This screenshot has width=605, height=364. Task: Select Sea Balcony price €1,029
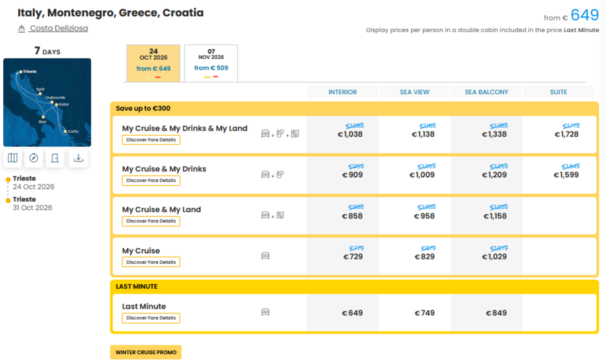coord(494,257)
